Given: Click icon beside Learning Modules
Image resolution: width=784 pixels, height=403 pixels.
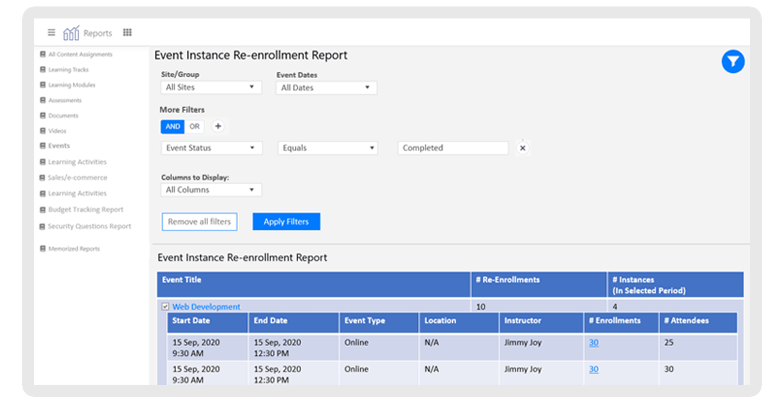Looking at the screenshot, I should tap(42, 85).
